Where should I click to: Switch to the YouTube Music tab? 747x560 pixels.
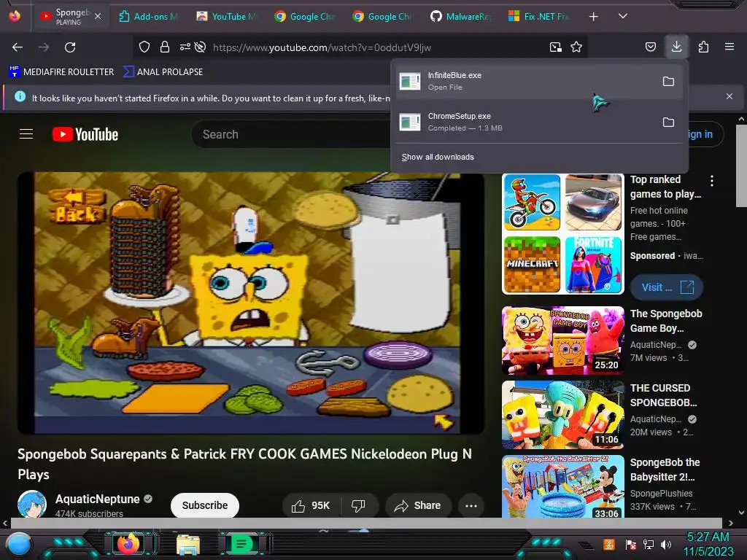tap(227, 17)
